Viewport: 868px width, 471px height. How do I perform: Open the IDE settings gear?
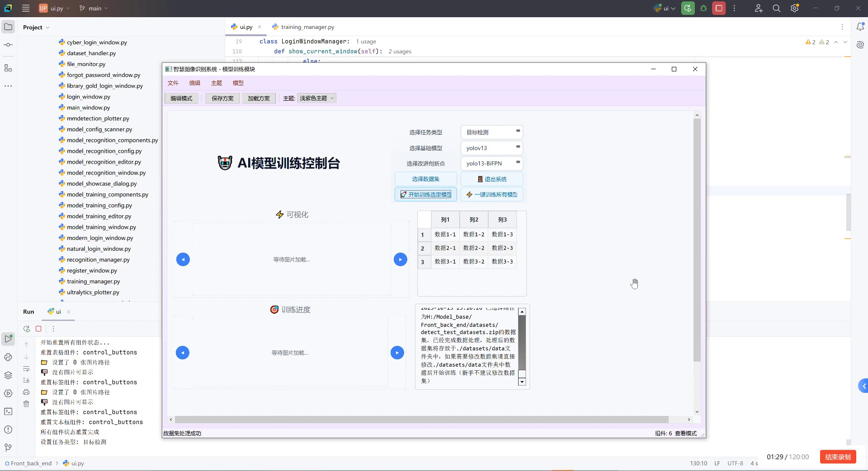point(794,8)
